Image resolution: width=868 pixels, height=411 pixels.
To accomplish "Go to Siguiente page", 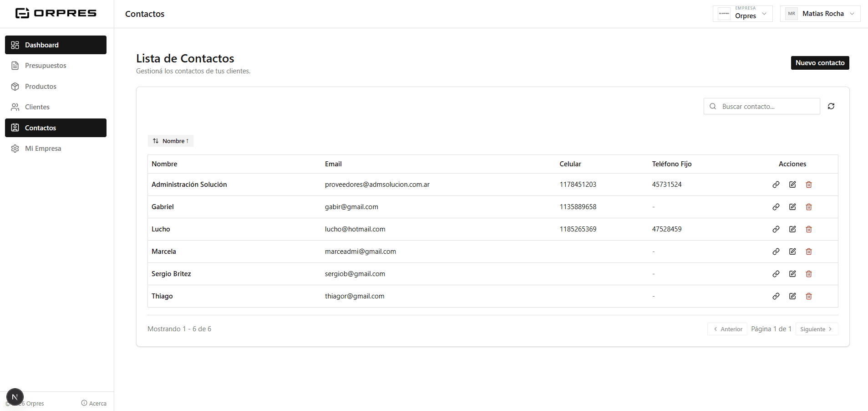I will click(x=817, y=329).
